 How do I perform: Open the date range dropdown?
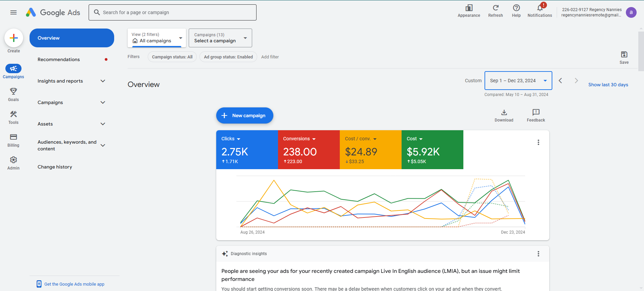coord(518,81)
